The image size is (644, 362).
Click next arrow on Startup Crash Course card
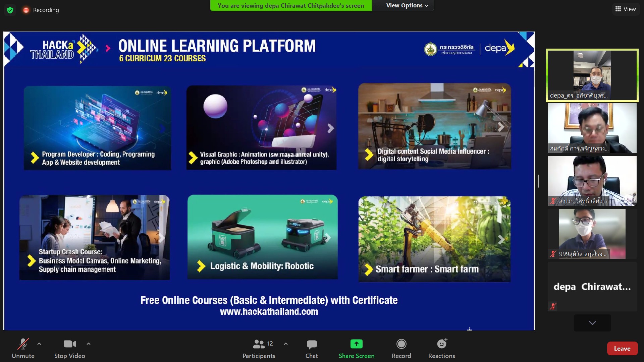pos(162,238)
